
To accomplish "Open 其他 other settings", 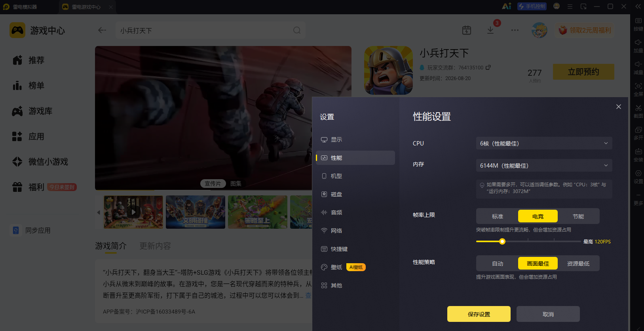I will point(355,285).
